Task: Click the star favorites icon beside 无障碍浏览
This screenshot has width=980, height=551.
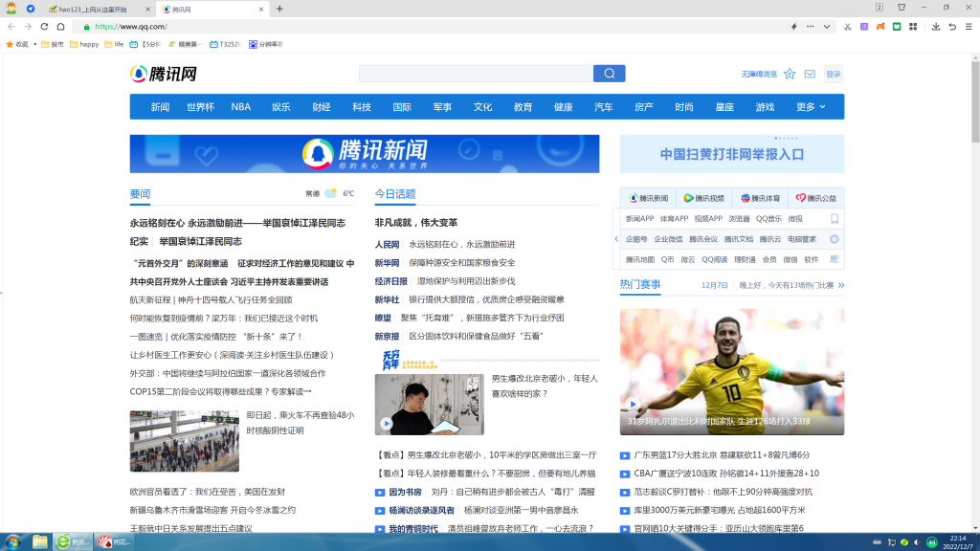Action: (x=790, y=74)
